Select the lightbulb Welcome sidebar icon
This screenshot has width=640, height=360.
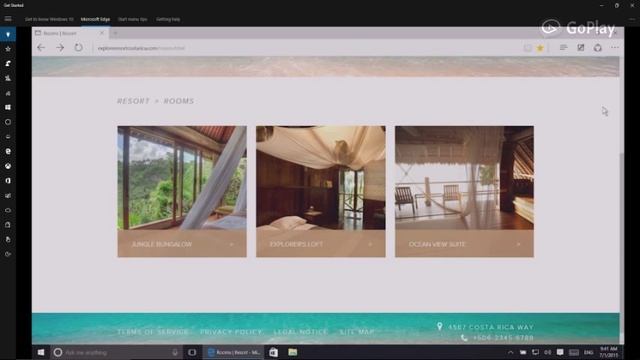(x=8, y=34)
